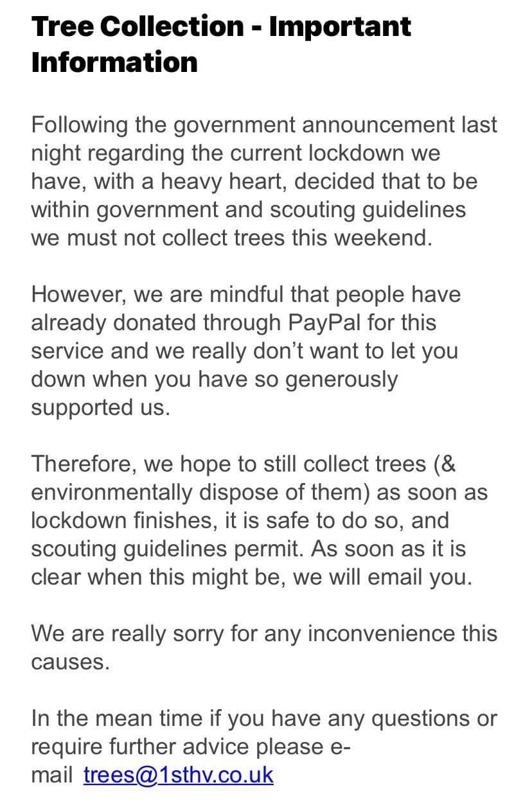
Task: Click the phrase "lockdown finishes"
Action: point(121,520)
